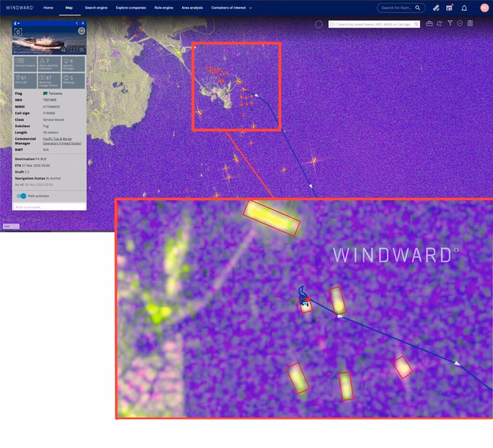Click the Windward logo
The image size is (493, 448).
(x=20, y=8)
